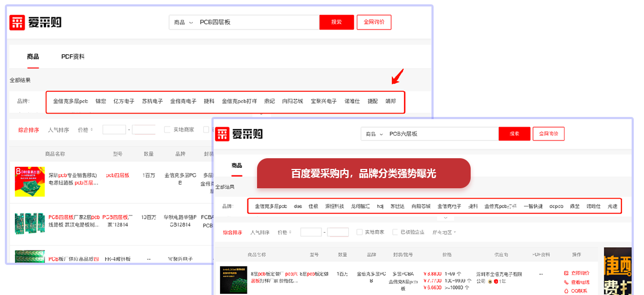Select 人气排序 in the PCB四层板 window
Screen dimensions: 644x295
tap(58, 130)
